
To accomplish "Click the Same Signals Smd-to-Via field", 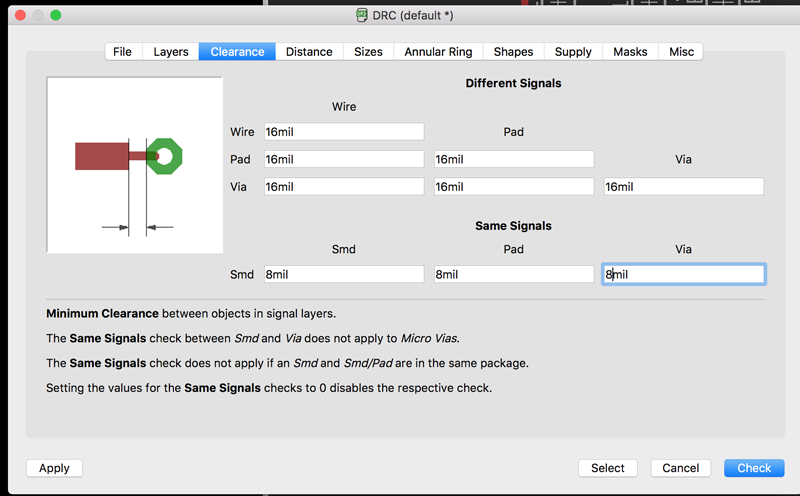I will pyautogui.click(x=684, y=275).
